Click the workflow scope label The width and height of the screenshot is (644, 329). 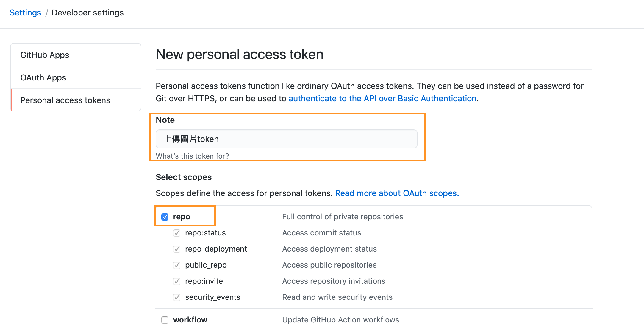(x=190, y=320)
